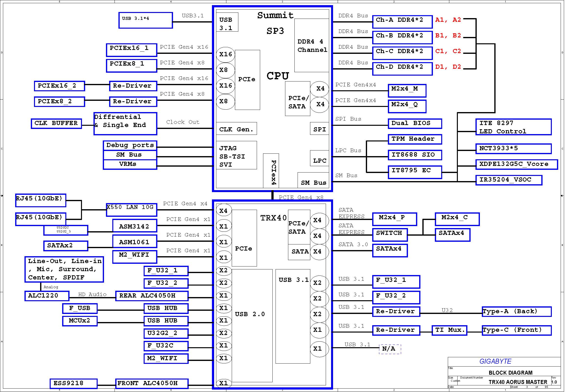Click the Dual BIOS block
The image size is (567, 392).
coord(415,124)
